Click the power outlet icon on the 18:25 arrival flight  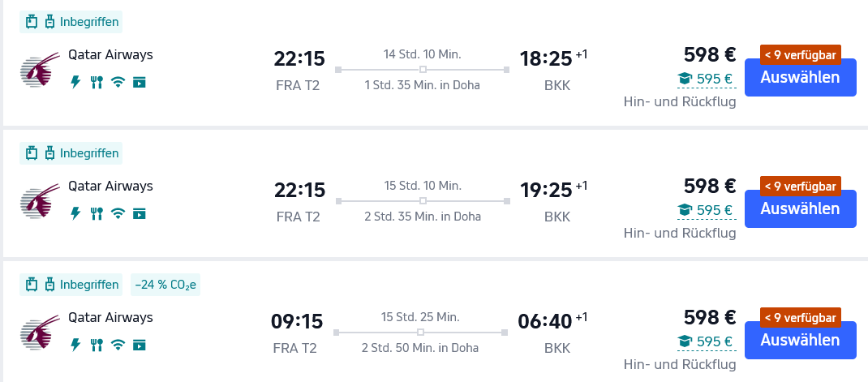pyautogui.click(x=76, y=81)
